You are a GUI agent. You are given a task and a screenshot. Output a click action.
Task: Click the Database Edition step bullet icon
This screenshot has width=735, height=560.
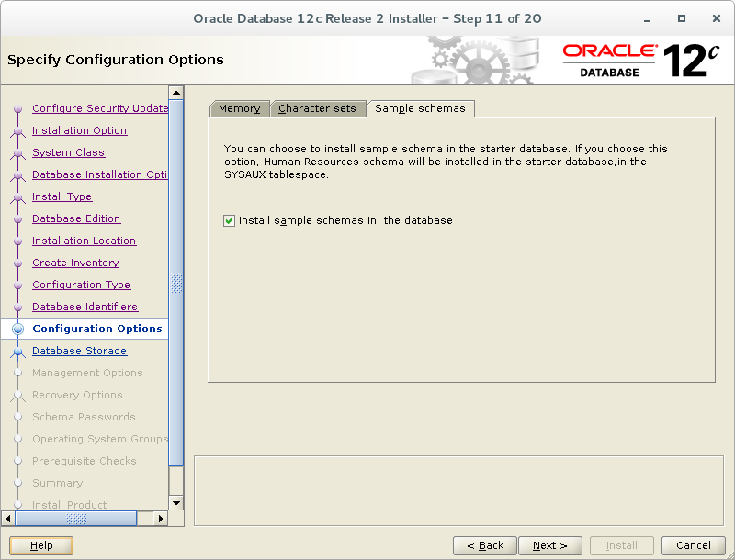click(x=17, y=218)
